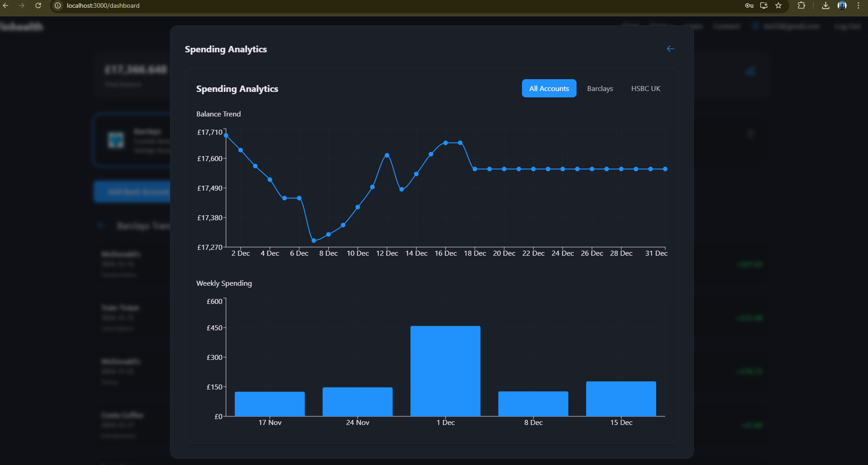Image resolution: width=868 pixels, height=465 pixels.
Task: Open the browser extensions puzzle icon
Action: click(802, 5)
